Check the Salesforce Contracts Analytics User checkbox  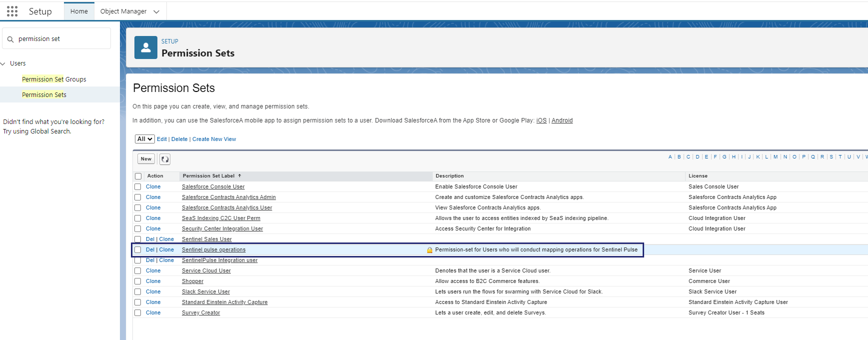point(138,207)
